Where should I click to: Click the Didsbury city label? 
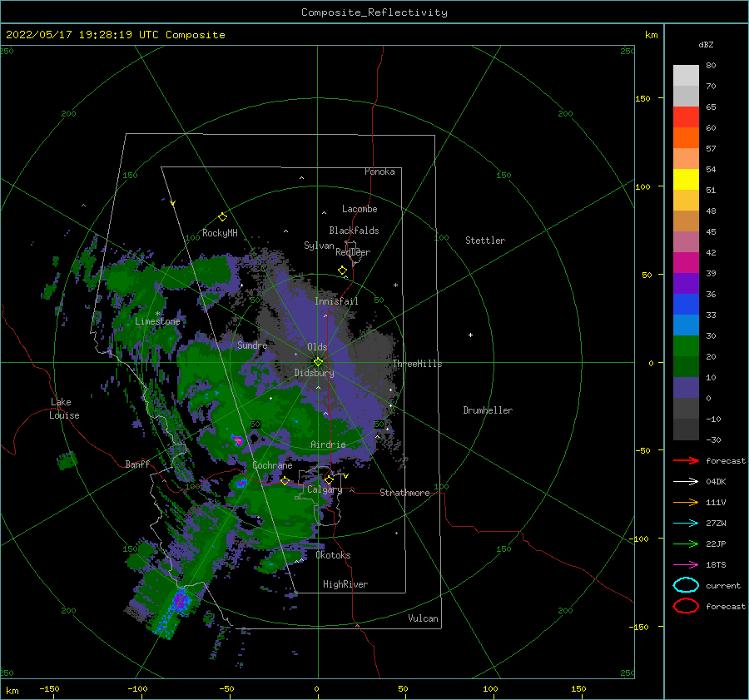[314, 373]
